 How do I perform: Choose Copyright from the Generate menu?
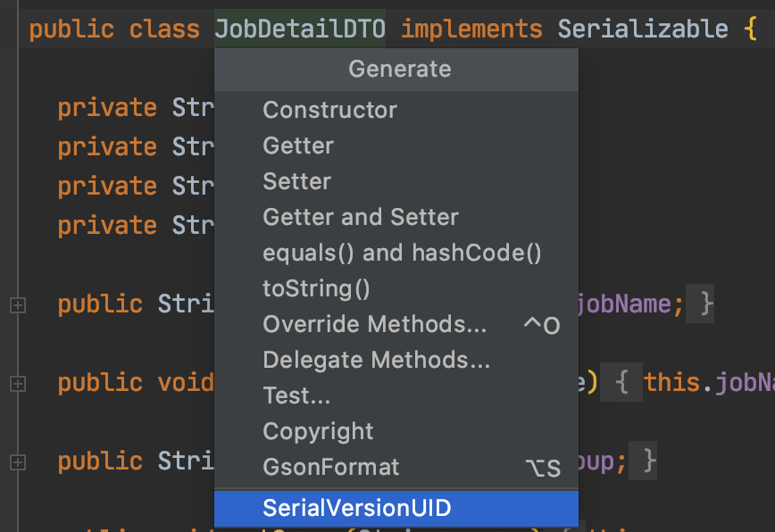(318, 431)
